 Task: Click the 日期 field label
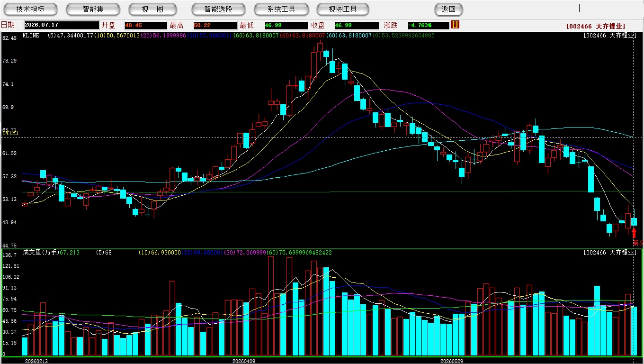click(x=8, y=25)
